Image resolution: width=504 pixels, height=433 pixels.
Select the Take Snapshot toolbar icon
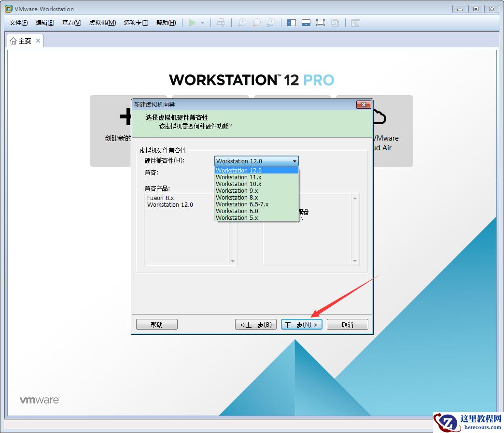tap(241, 22)
